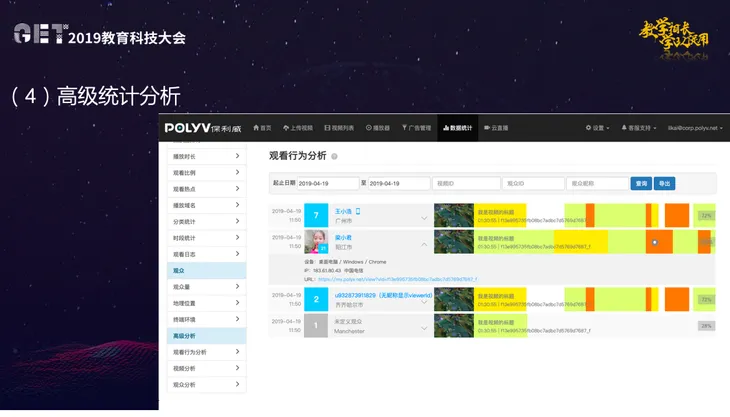Click video thumbnail in u932873911829 row
This screenshot has width=730, height=417.
[x=454, y=299]
